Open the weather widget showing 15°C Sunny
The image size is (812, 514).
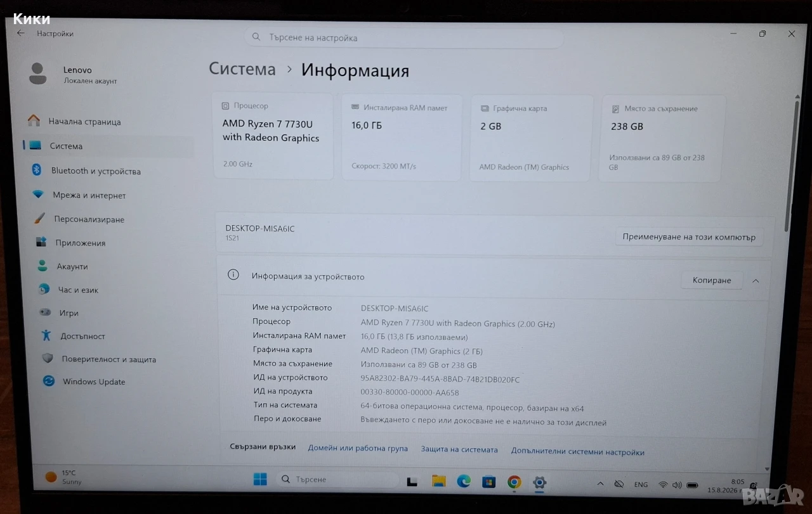click(63, 477)
